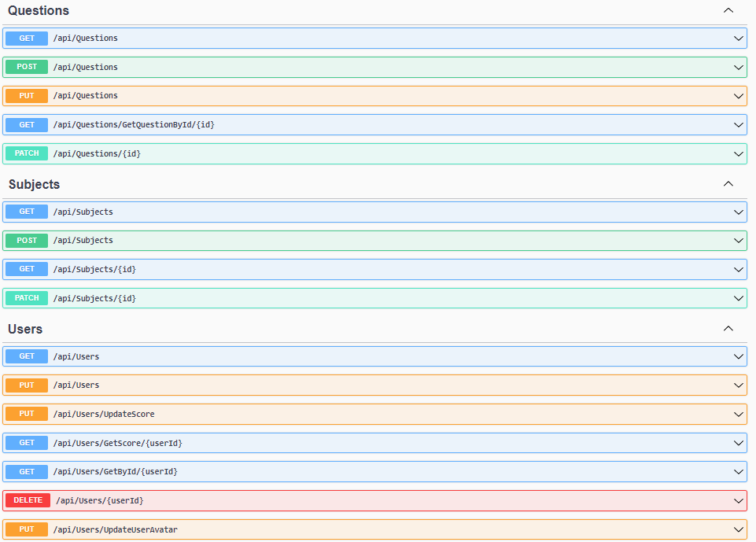Expand GET /api/Subjects/{id} with its arrow

pyautogui.click(x=738, y=269)
